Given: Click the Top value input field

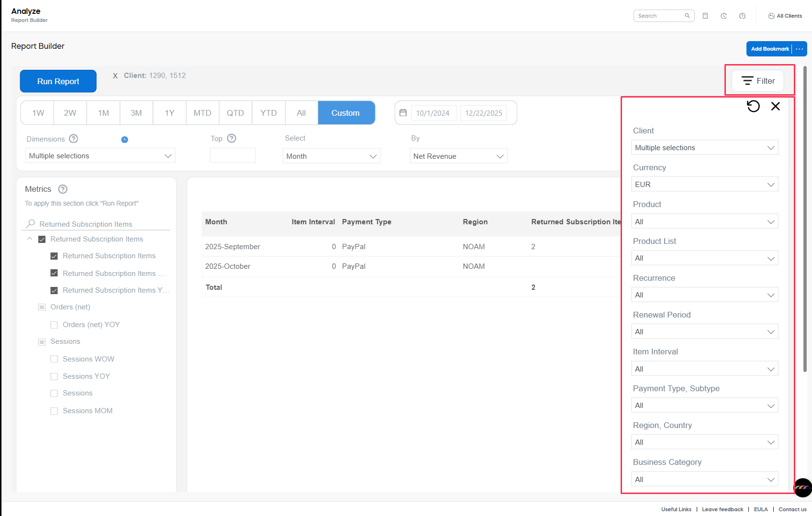Looking at the screenshot, I should pos(233,155).
